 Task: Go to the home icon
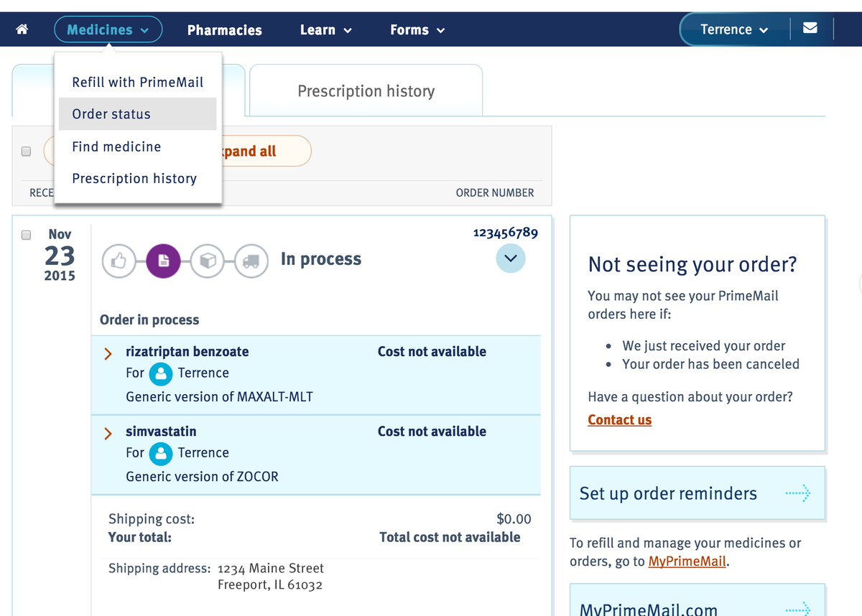22,29
